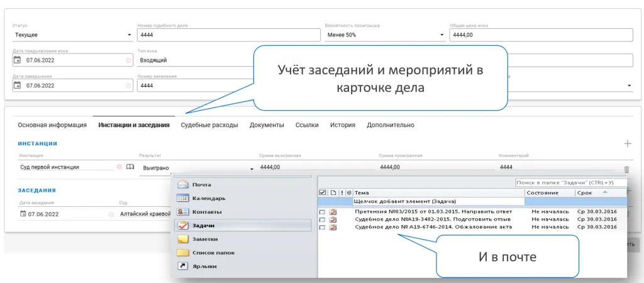Open the Результат dropdown showing Выиграно
The image size is (644, 283).
[x=196, y=168]
